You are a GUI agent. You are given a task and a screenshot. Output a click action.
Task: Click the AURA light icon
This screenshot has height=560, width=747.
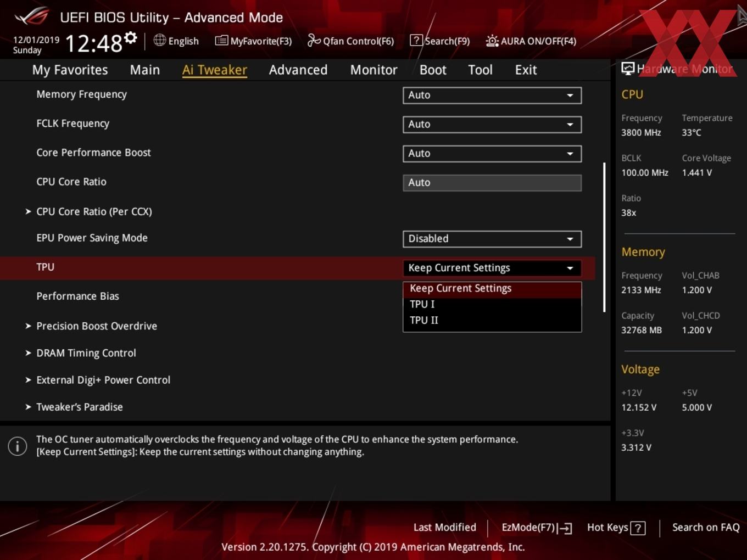[492, 41]
